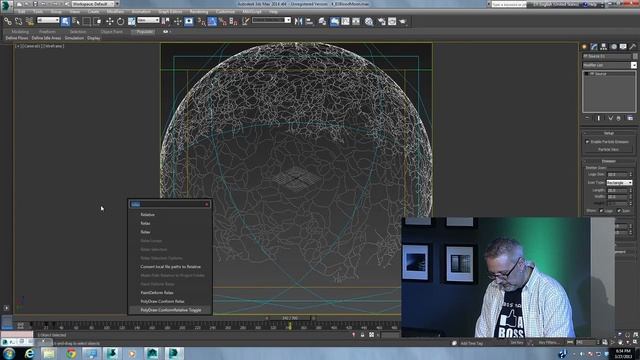Click the Select and Manipulate icon
This screenshot has width=640, height=360.
point(178,22)
